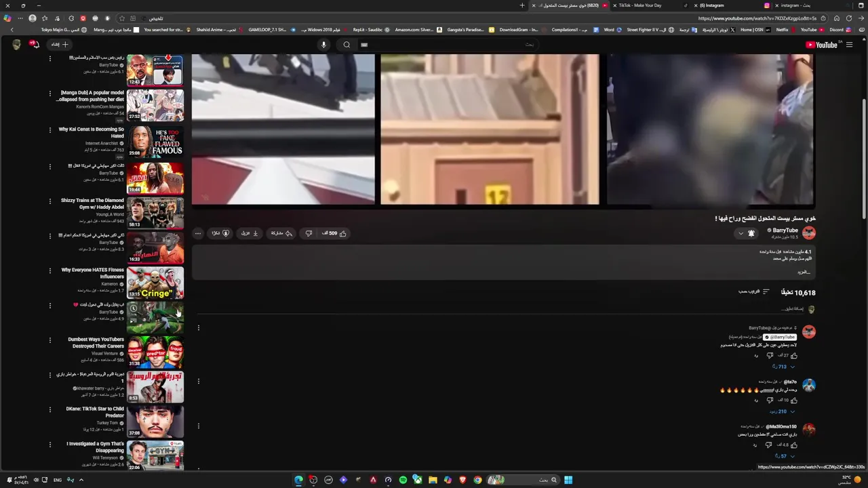Click the voice search microphone icon
Viewport: 868px width, 488px height.
[x=323, y=45]
